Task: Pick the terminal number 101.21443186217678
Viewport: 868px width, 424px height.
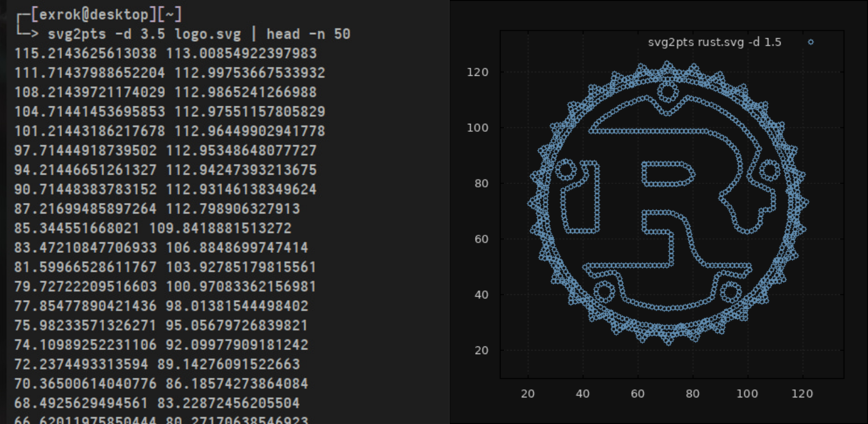Action: coord(90,131)
